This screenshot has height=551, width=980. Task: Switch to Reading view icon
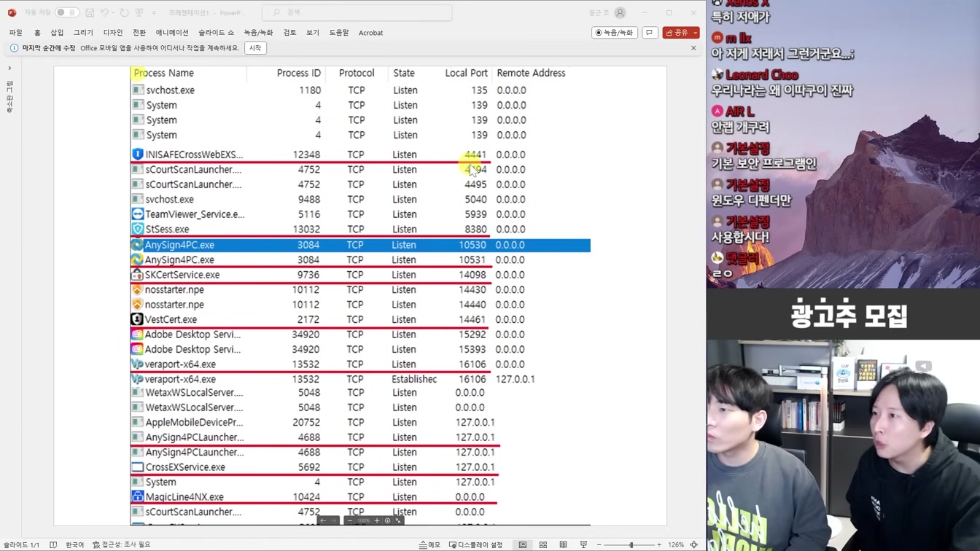(563, 544)
